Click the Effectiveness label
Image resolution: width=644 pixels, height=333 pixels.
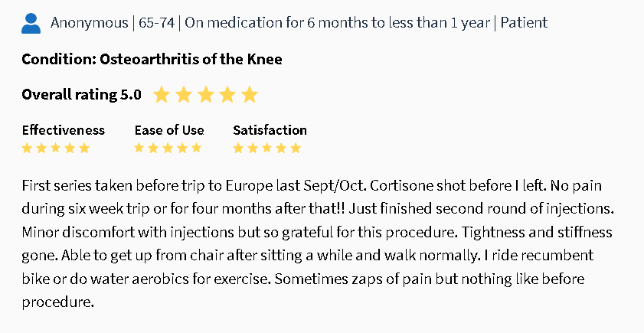coord(63,130)
